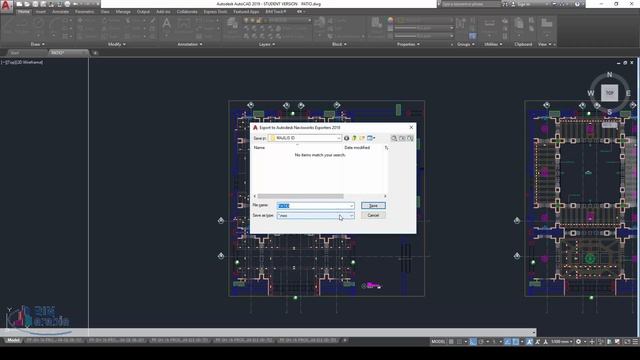Click the object color swatch in Properties panel
Screen dimensions: 640x360
click(390, 20)
